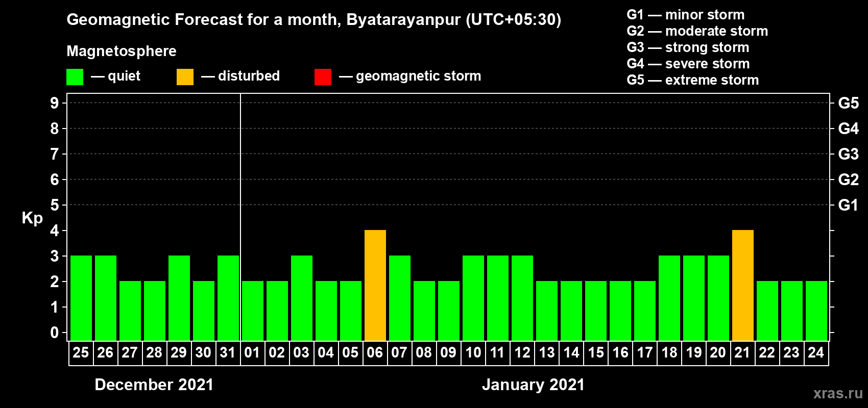The height and width of the screenshot is (408, 868).
Task: Click the orange disturbed legend swatch
Action: (x=185, y=77)
